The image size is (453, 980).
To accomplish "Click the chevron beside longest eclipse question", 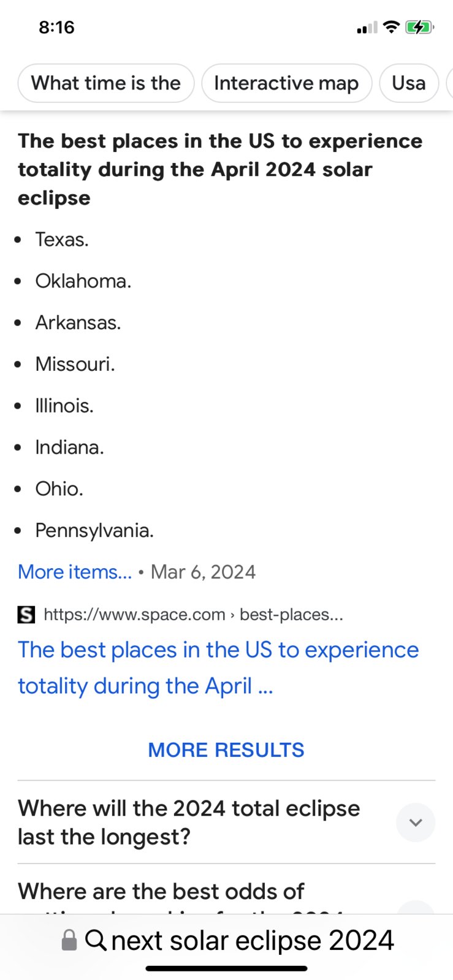I will (416, 822).
